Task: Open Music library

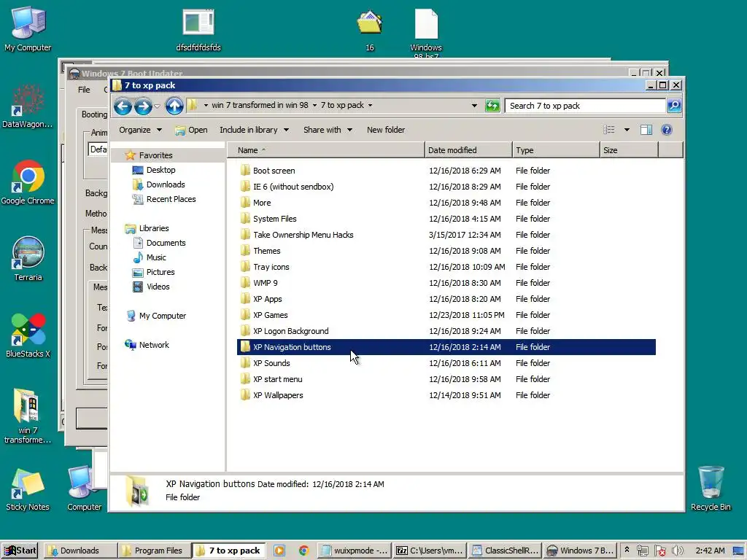Action: pyautogui.click(x=156, y=257)
